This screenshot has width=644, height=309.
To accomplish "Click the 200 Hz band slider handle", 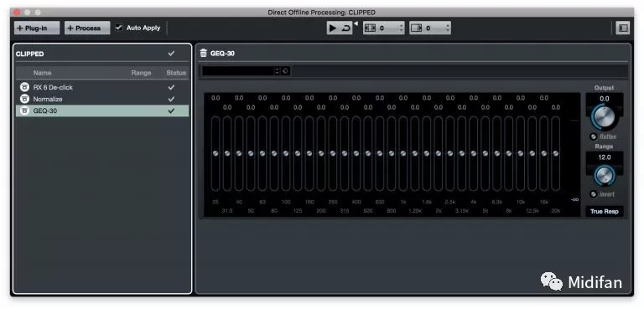I will tap(321, 153).
